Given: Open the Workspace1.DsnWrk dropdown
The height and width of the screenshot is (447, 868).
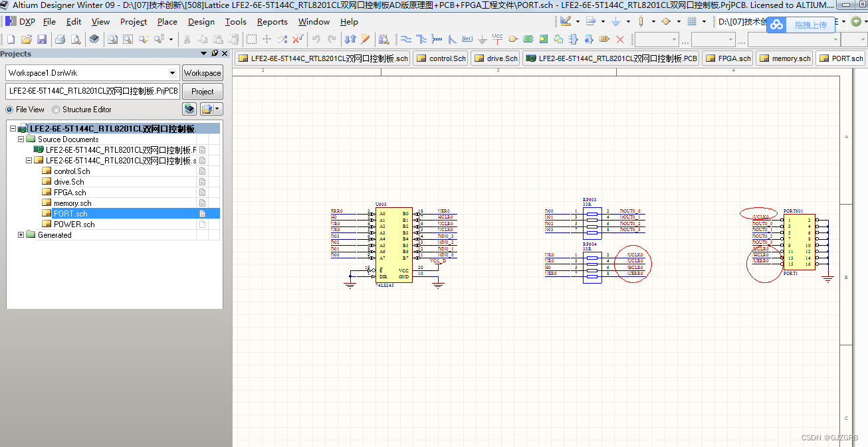Looking at the screenshot, I should (x=172, y=73).
